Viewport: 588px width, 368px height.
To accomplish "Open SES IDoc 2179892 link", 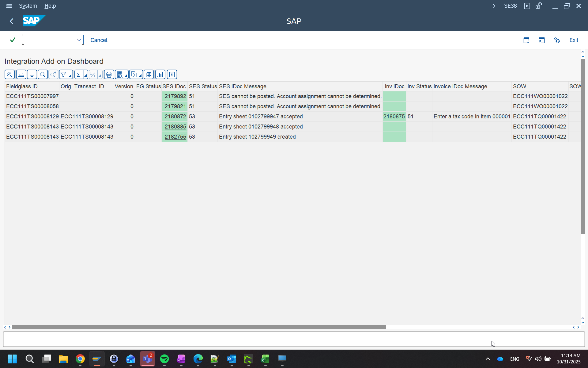I will tap(175, 96).
